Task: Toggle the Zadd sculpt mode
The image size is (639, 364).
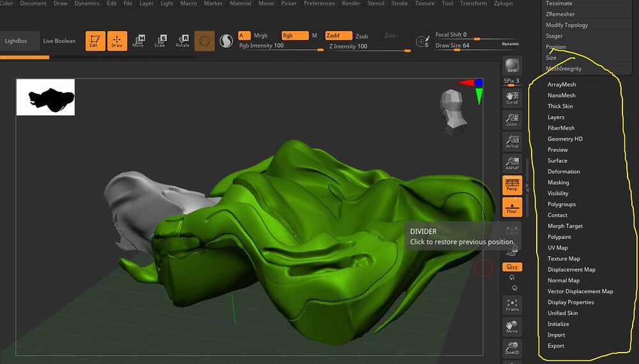Action: tap(338, 36)
